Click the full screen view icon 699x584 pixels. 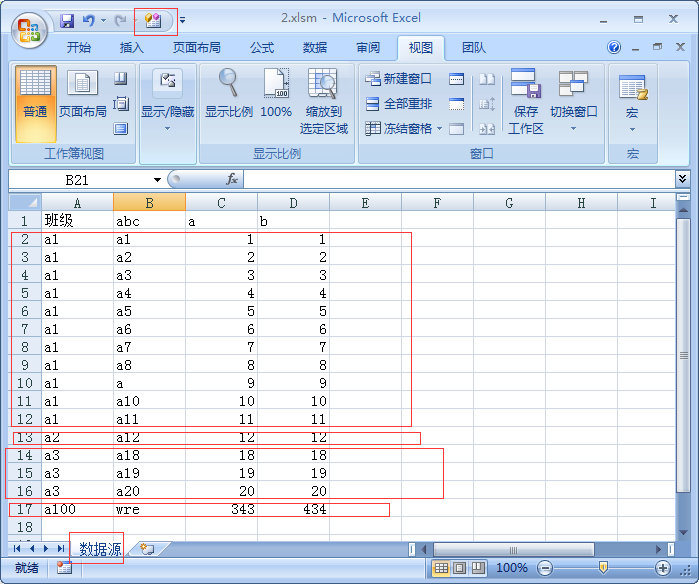point(120,129)
